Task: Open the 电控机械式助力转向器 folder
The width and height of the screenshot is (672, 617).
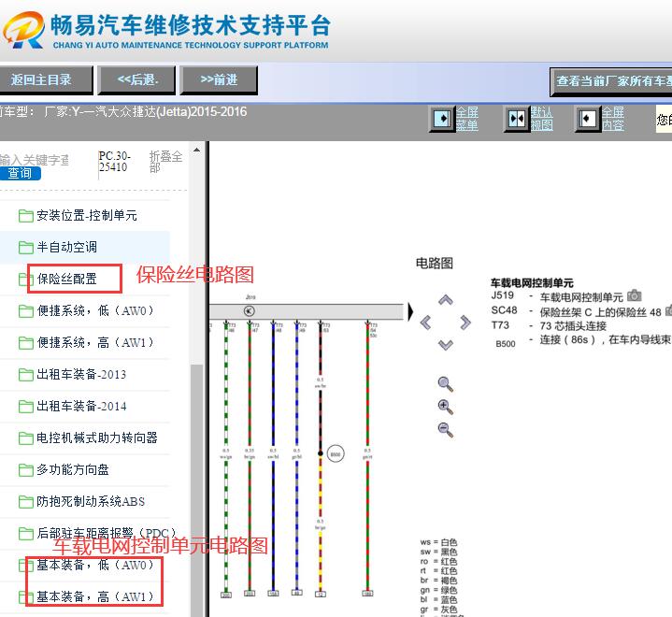Action: coord(88,438)
